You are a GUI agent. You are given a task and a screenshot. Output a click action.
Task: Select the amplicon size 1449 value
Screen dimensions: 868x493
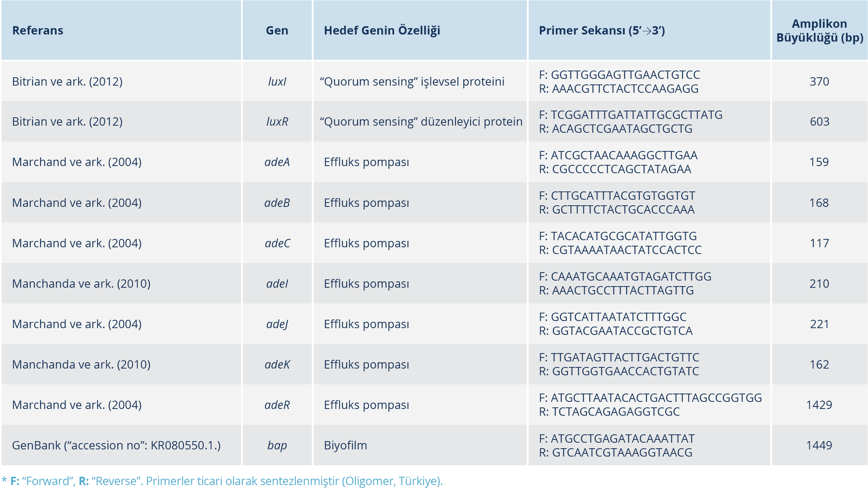(x=819, y=445)
